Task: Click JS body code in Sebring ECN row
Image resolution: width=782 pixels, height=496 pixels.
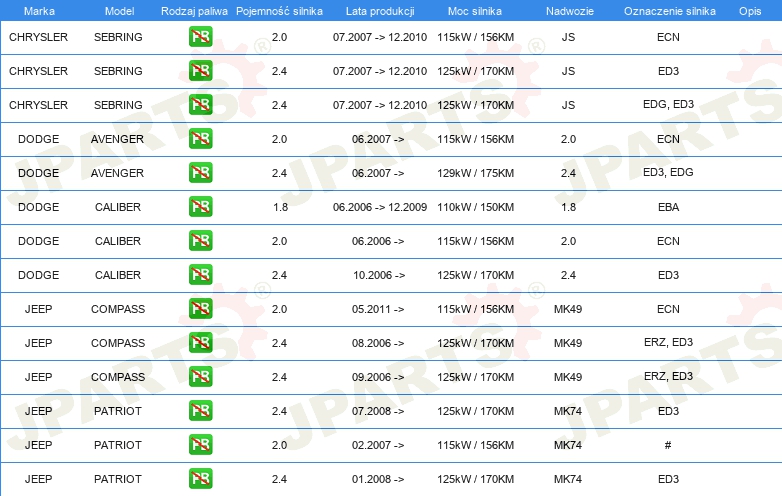Action: click(569, 37)
